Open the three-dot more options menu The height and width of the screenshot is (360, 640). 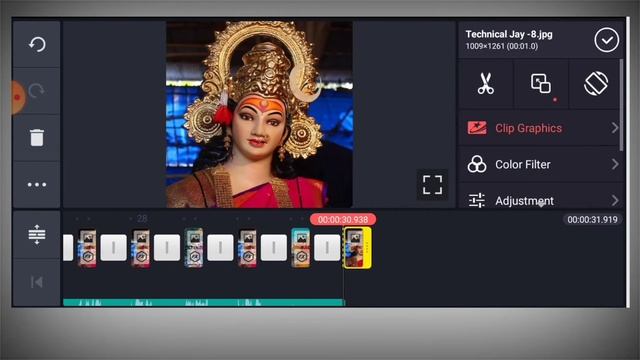(x=37, y=184)
